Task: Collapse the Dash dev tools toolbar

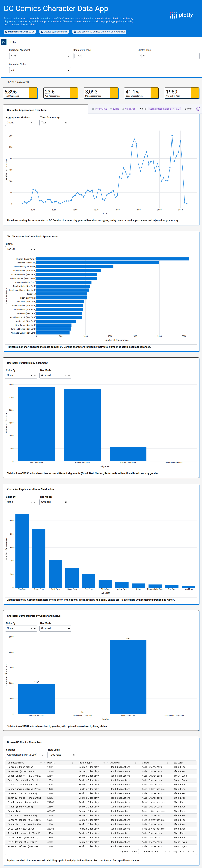Action: click(198, 109)
